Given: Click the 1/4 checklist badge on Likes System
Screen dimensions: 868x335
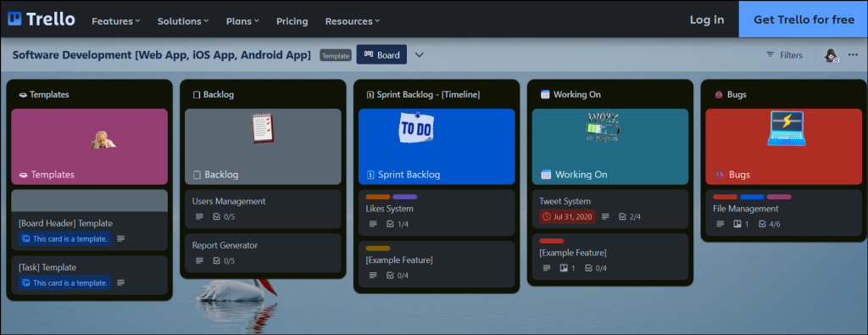Looking at the screenshot, I should [398, 224].
